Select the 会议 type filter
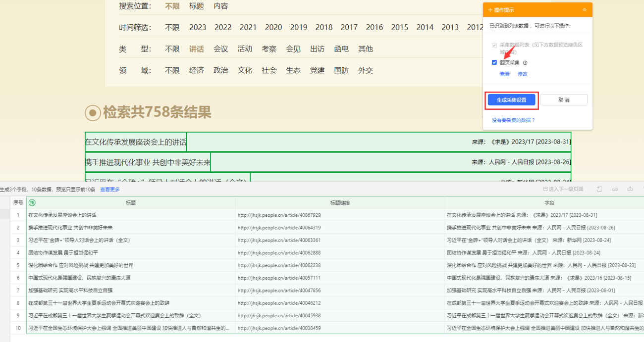The image size is (644, 342). pos(220,49)
